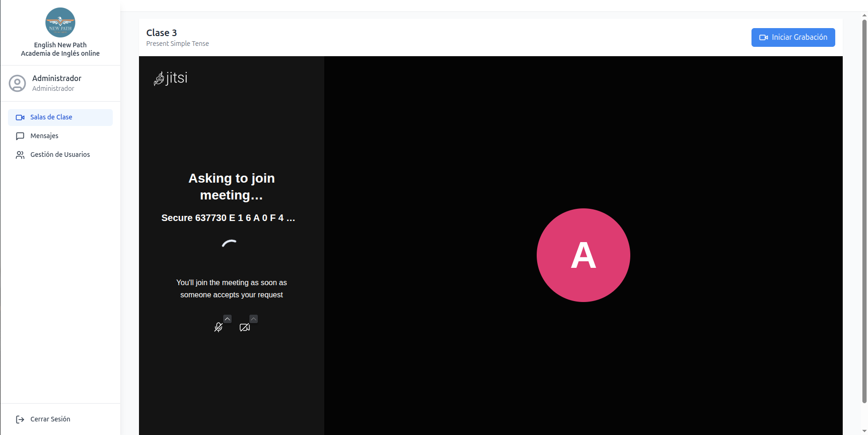Open the Salas de Clase section
868x435 pixels.
click(x=51, y=118)
